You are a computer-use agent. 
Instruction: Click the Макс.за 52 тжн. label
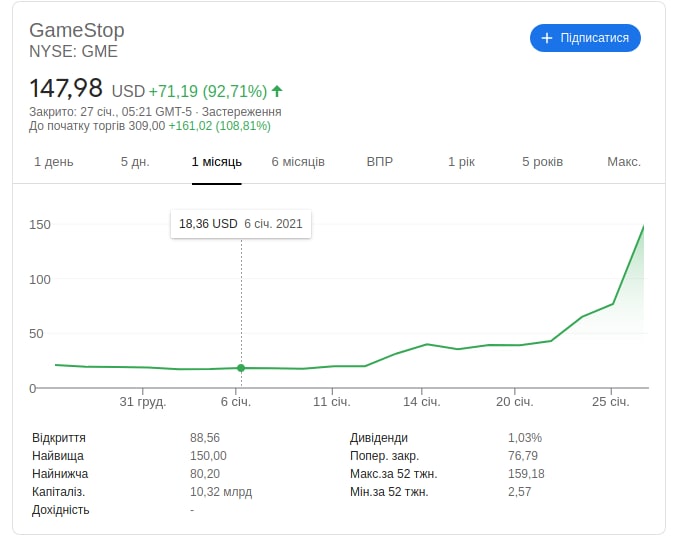click(x=394, y=474)
